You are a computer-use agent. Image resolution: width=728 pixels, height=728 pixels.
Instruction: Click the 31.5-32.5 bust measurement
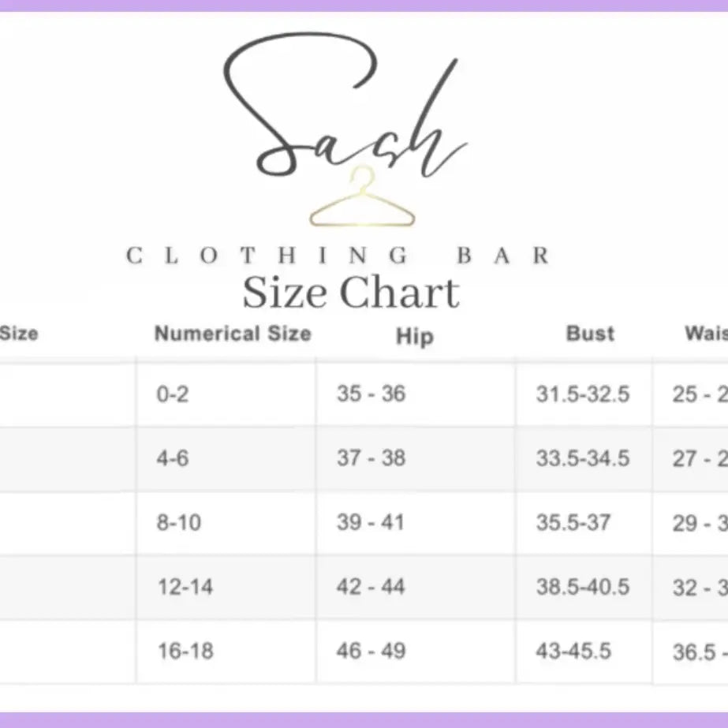[583, 394]
